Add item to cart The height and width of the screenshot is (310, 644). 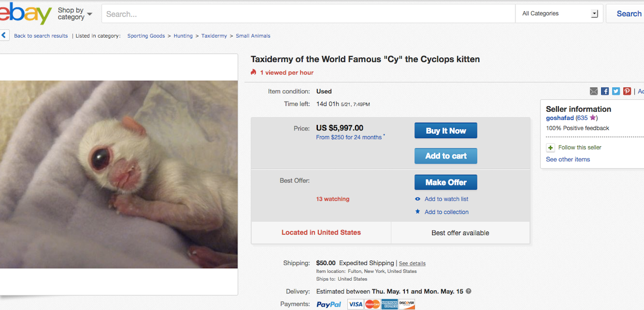click(x=445, y=156)
